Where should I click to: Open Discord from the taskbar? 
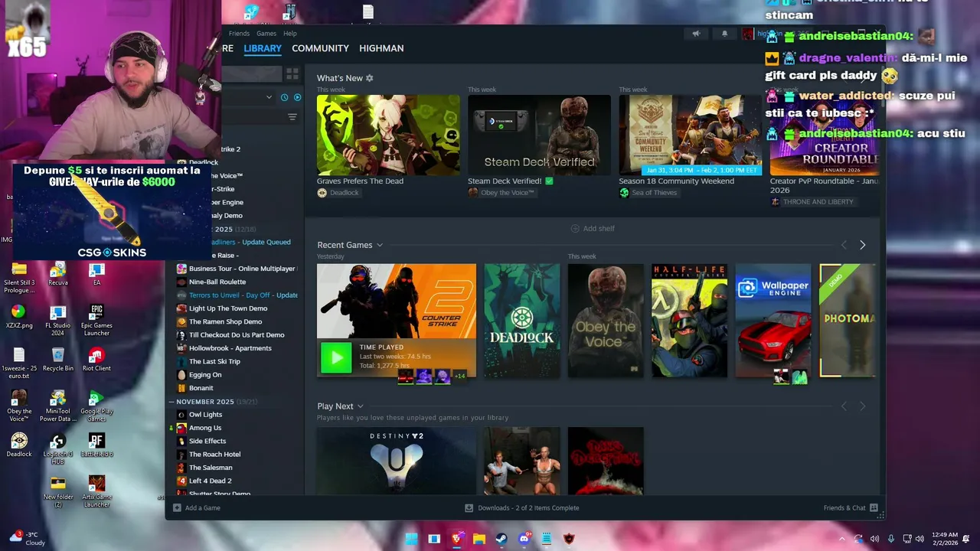click(x=524, y=539)
